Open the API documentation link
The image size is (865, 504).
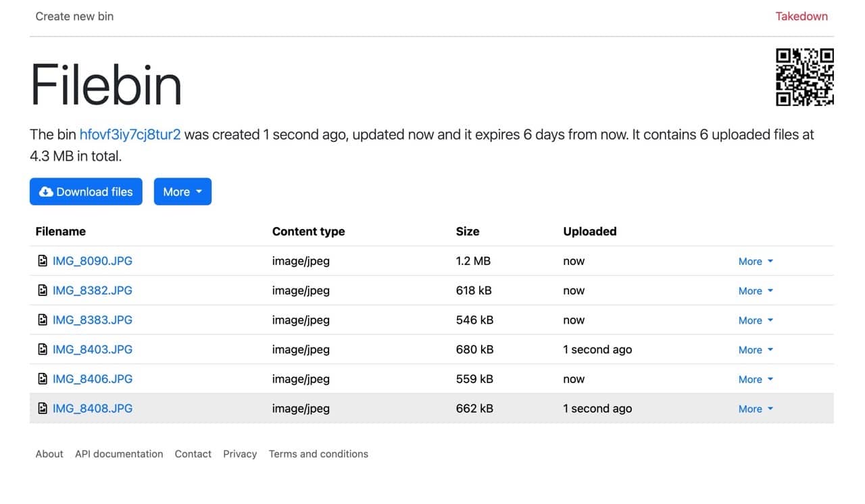pyautogui.click(x=119, y=454)
